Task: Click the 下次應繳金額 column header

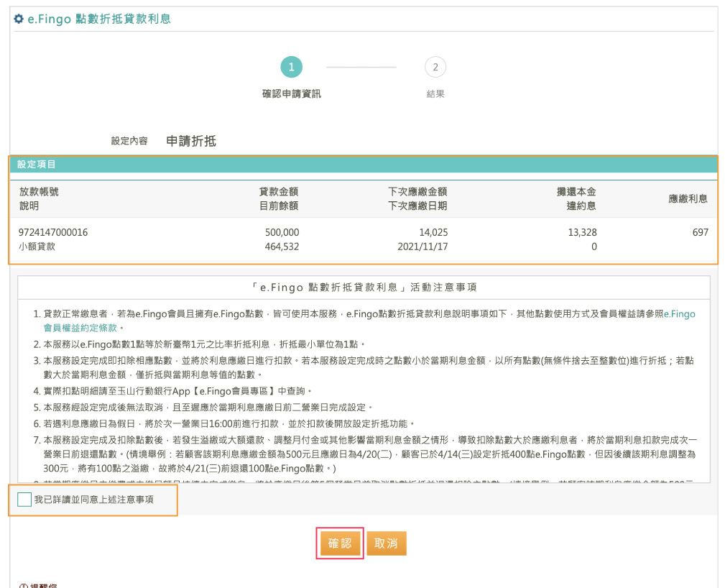Action: [x=417, y=191]
